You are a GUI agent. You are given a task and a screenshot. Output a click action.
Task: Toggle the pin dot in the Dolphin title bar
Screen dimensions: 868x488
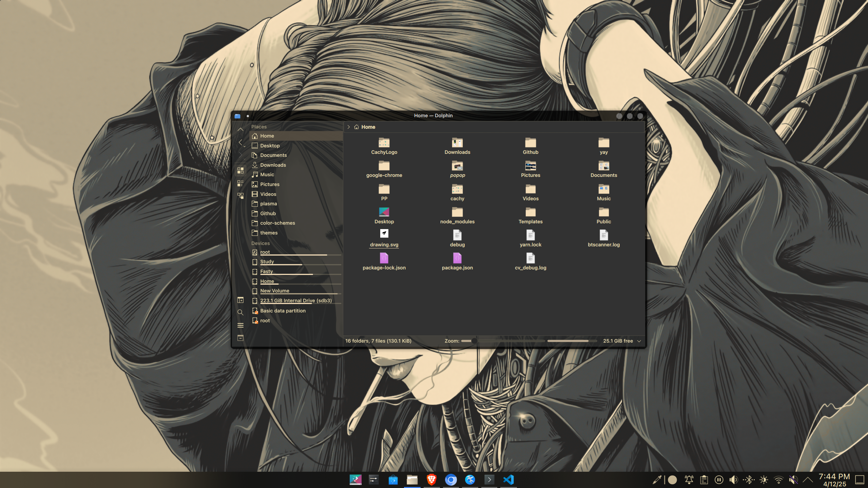pos(248,116)
